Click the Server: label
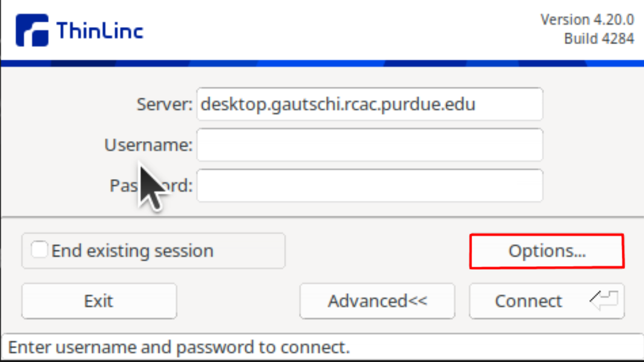The width and height of the screenshot is (644, 362). (x=164, y=104)
